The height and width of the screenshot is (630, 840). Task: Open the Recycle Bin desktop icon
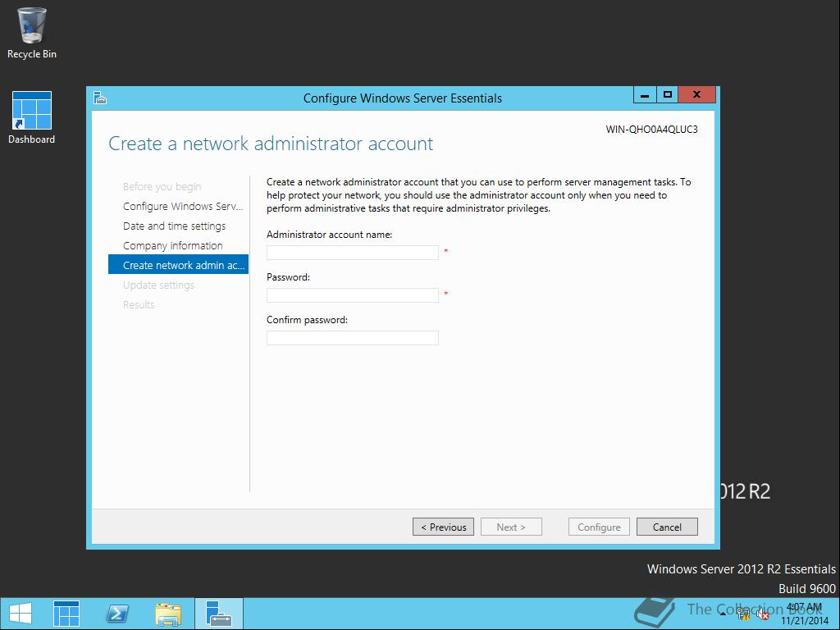[x=32, y=32]
